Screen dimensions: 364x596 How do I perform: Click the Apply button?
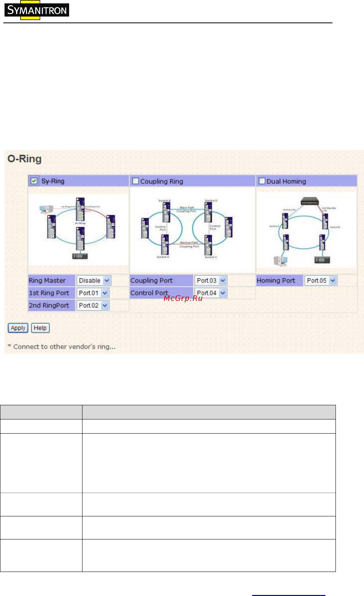[18, 328]
